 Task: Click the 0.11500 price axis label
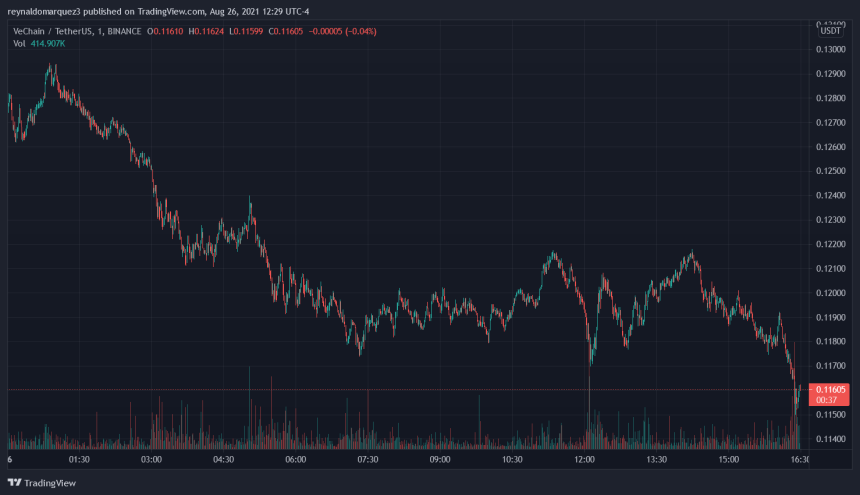(830, 414)
